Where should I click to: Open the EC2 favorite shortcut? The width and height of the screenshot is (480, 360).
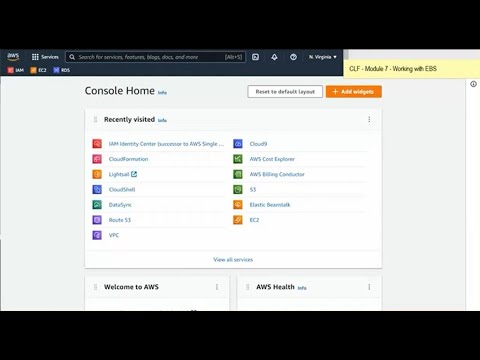38,70
